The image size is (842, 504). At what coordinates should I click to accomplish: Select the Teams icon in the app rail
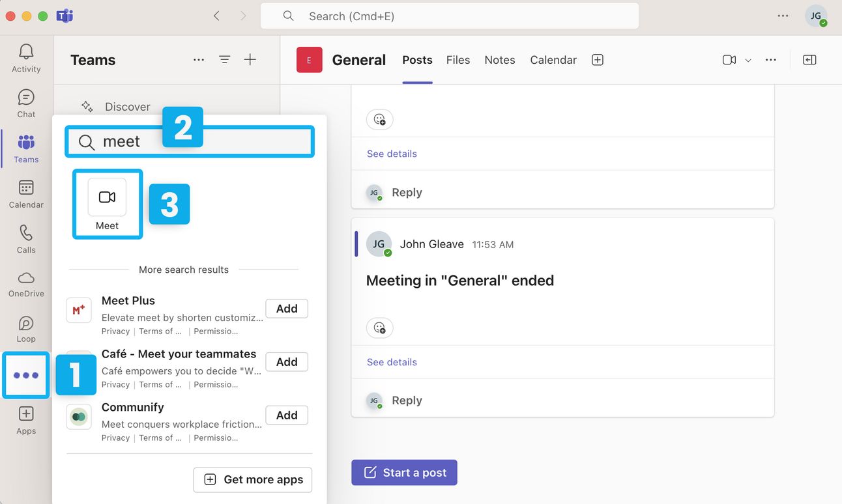[x=26, y=149]
